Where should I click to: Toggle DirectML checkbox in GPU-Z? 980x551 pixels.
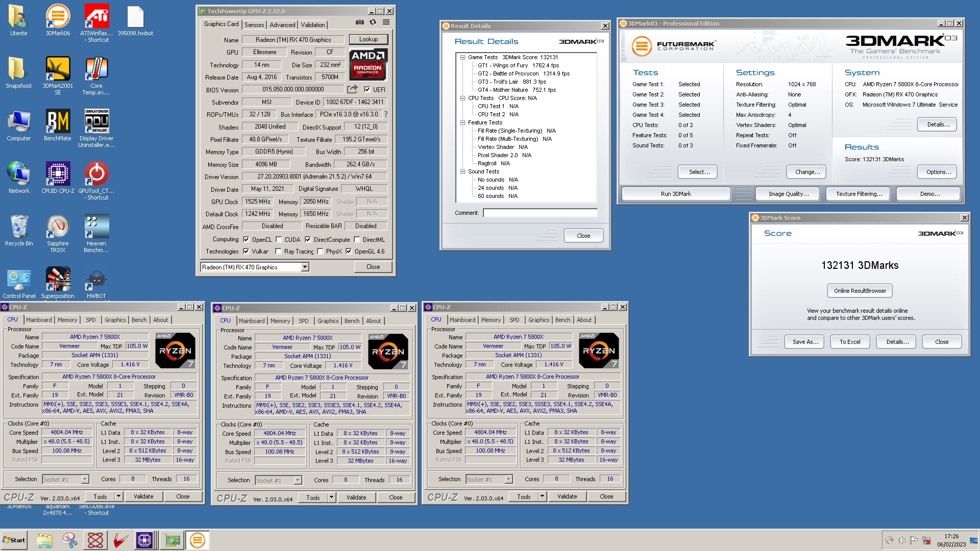click(x=357, y=239)
